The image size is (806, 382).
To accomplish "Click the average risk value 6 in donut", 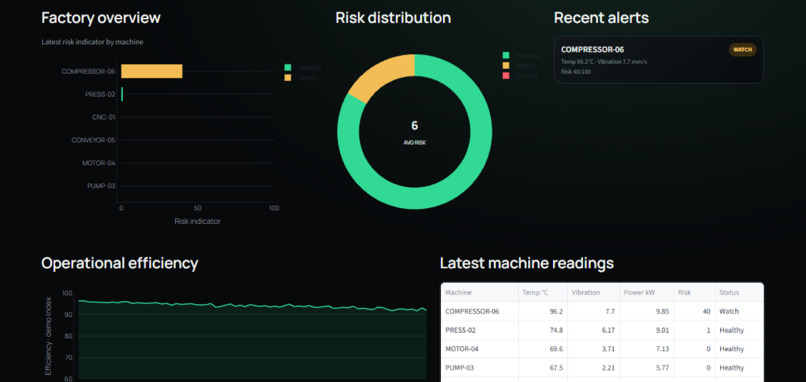I will click(414, 125).
